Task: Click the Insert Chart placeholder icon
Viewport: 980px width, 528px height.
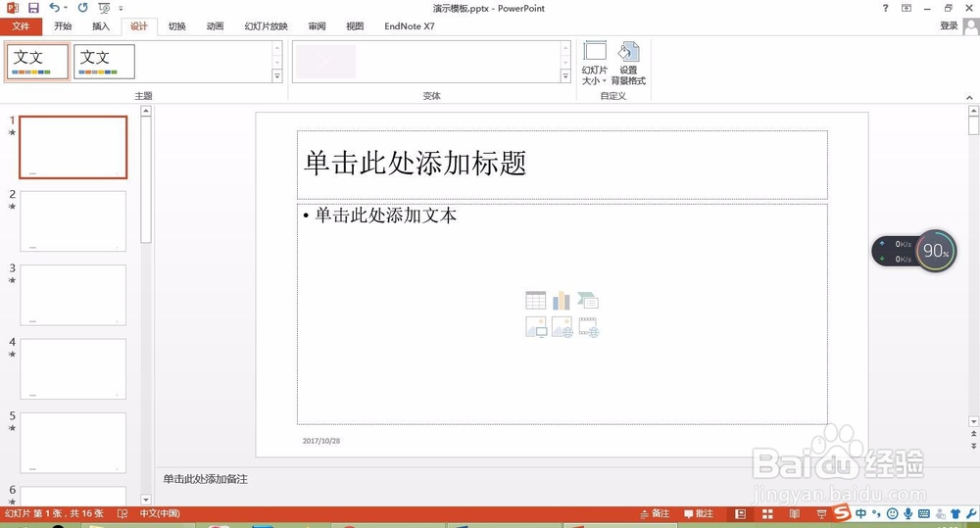Action: 562,301
